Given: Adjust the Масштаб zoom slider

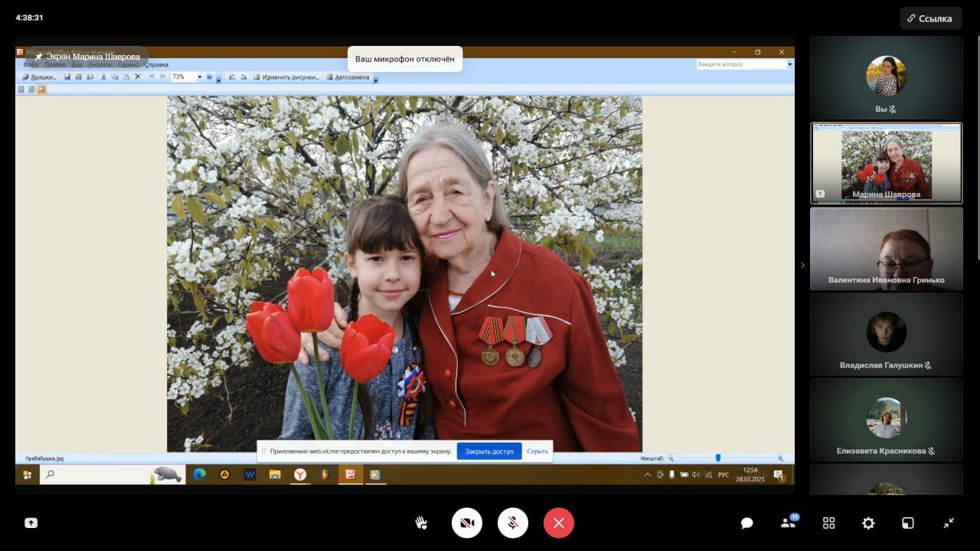Looking at the screenshot, I should [x=717, y=458].
